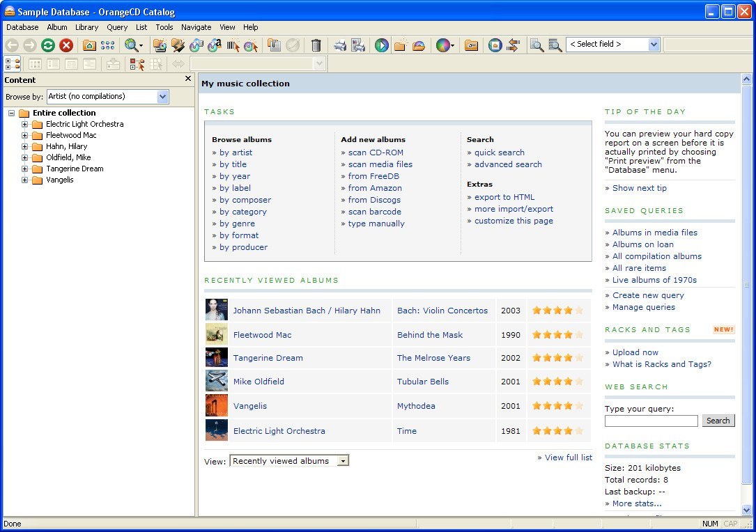
Task: Click the Home folder toolbar icon
Action: coord(89,45)
